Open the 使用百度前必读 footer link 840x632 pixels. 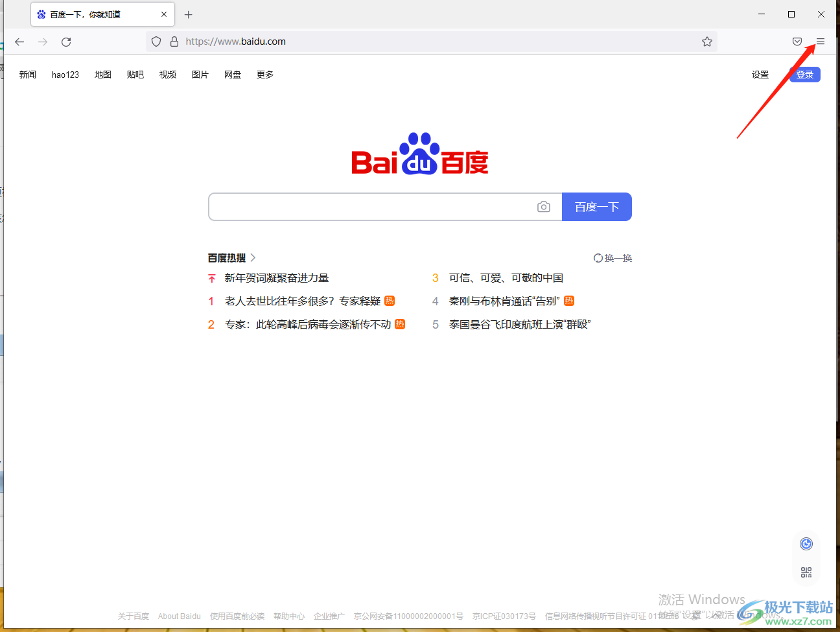click(x=237, y=616)
